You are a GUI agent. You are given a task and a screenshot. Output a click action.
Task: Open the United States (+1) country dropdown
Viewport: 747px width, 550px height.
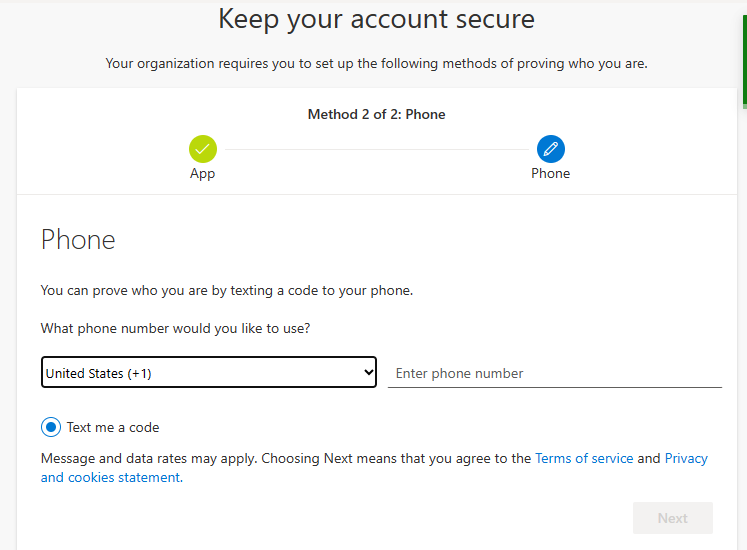209,372
